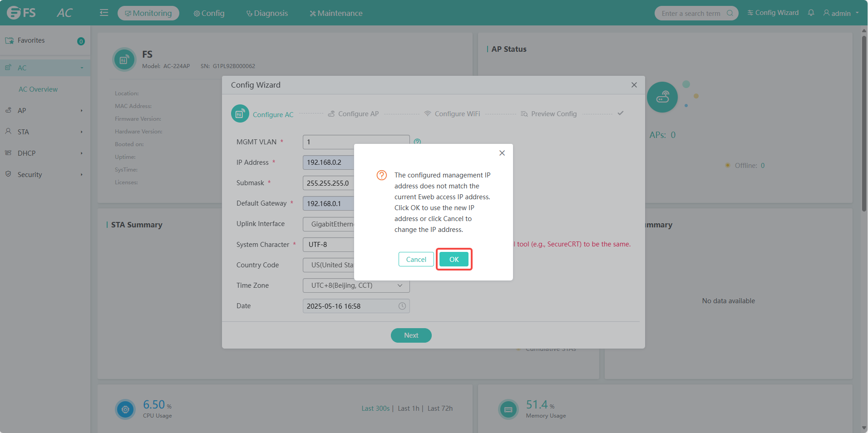The height and width of the screenshot is (433, 868).
Task: Close the IP address warning popup
Action: coord(502,153)
